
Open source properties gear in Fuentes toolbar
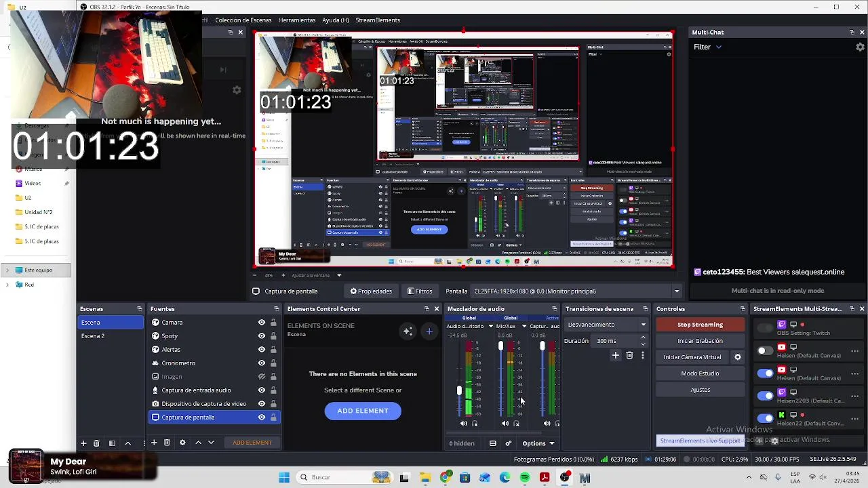coord(182,443)
